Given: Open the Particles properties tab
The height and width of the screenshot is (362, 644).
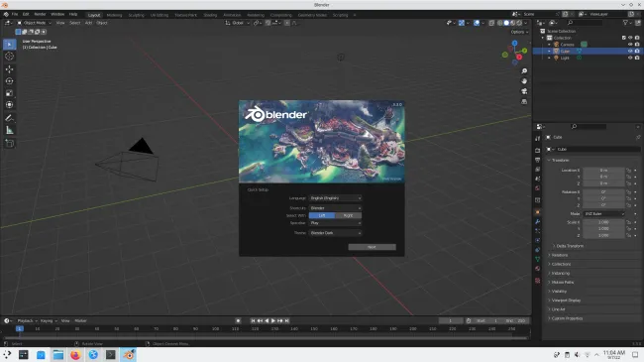Looking at the screenshot, I should [538, 231].
